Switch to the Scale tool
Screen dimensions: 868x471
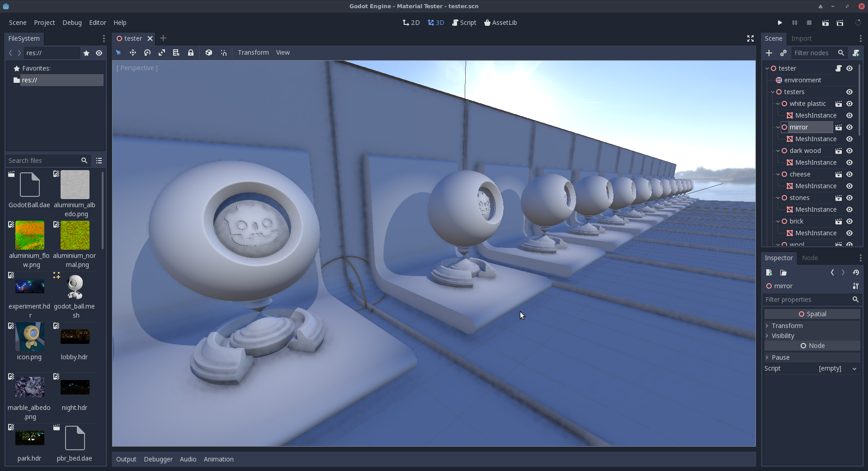[x=162, y=52]
